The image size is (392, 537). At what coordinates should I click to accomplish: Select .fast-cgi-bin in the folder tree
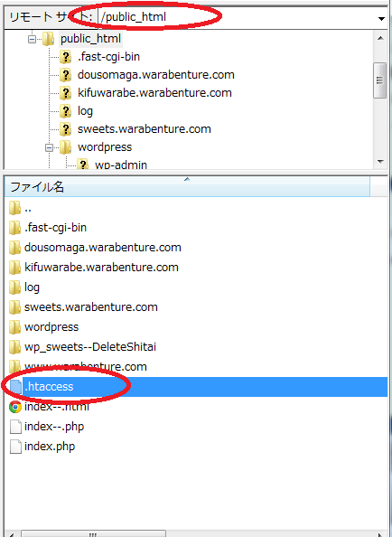(x=108, y=57)
